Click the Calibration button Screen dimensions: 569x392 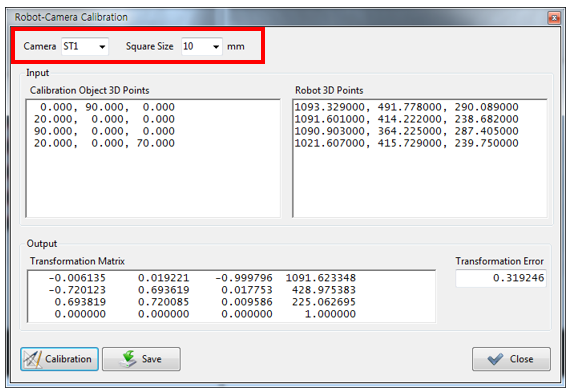(60, 359)
